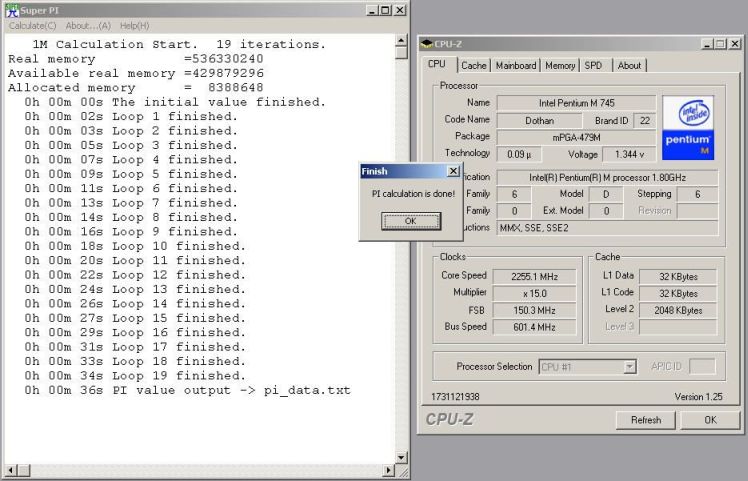The width and height of the screenshot is (748, 481).
Task: Click the Bus Speed value '601.4 MHz'
Action: (534, 327)
